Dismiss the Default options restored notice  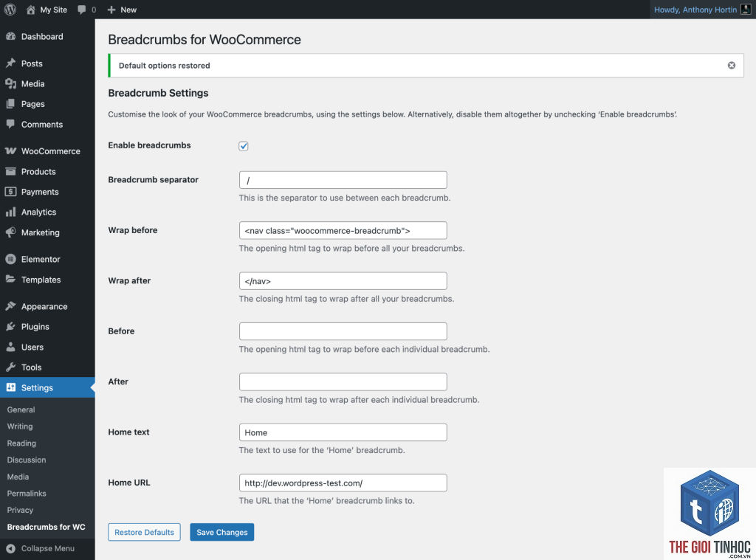coord(732,65)
